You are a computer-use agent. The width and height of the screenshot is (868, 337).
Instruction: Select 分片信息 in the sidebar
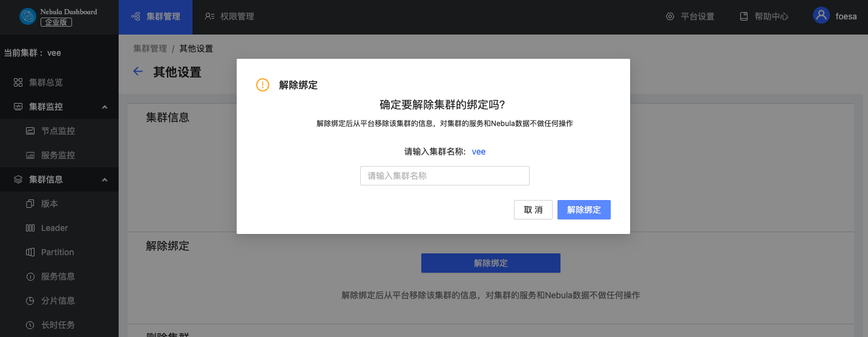[x=59, y=301]
